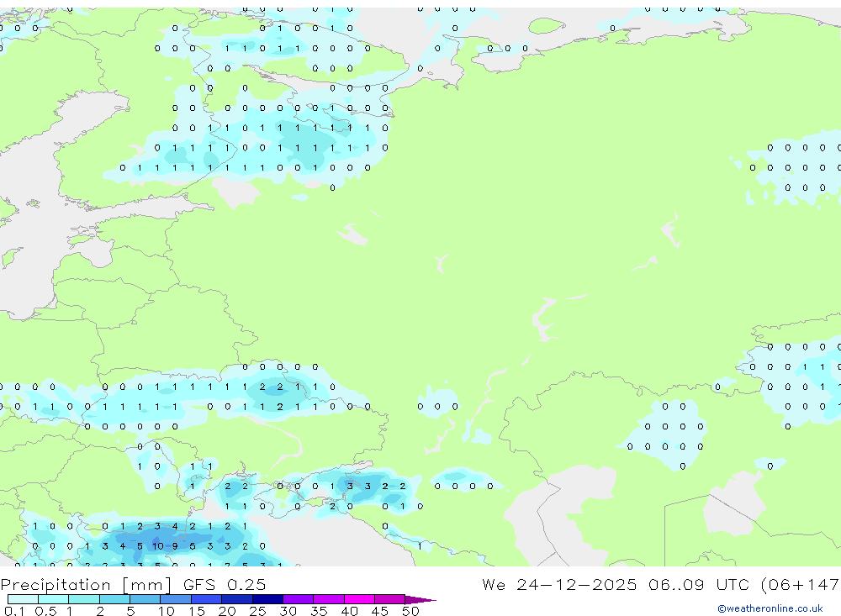Select the legend swatch between 10 and 15
Viewport: 841px width, 616px height.
[x=176, y=599]
